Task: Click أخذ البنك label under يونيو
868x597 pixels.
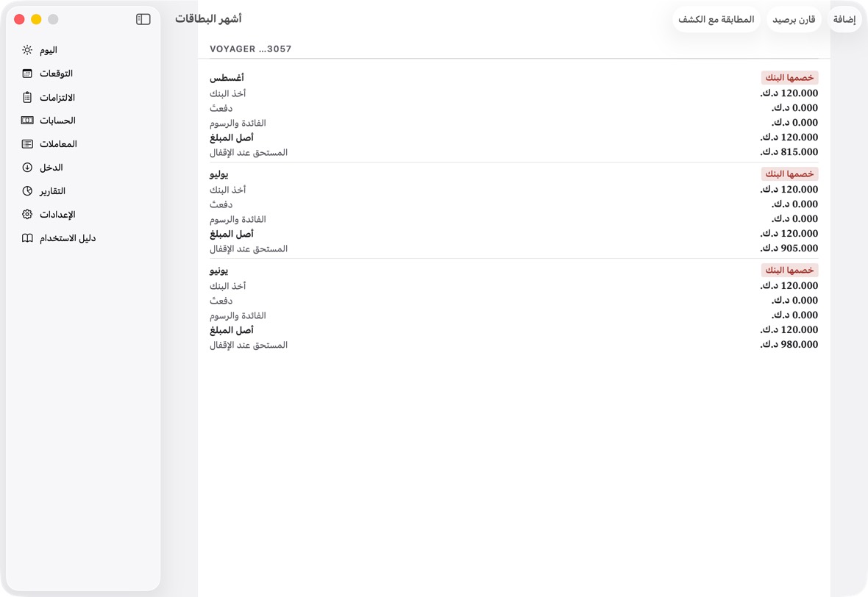Action: [x=227, y=286]
